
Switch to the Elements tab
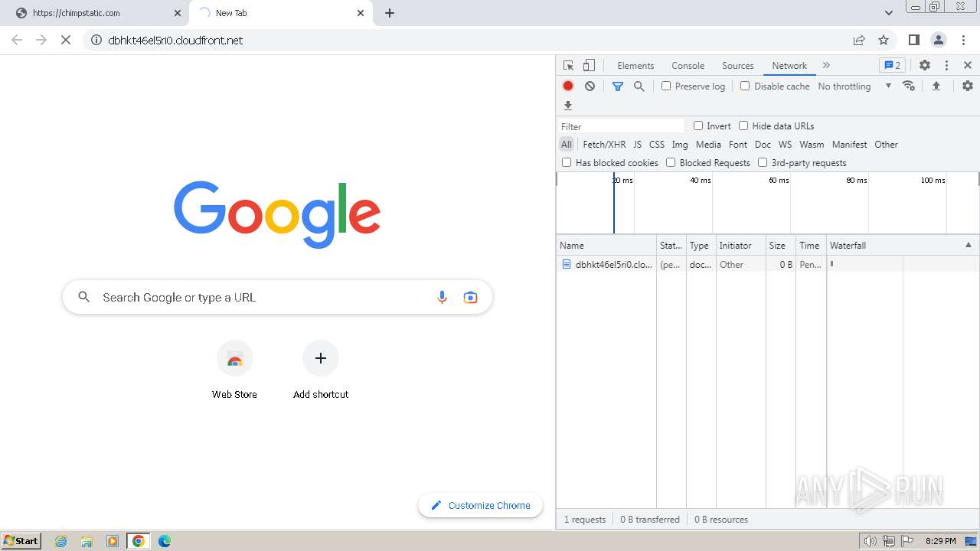635,66
